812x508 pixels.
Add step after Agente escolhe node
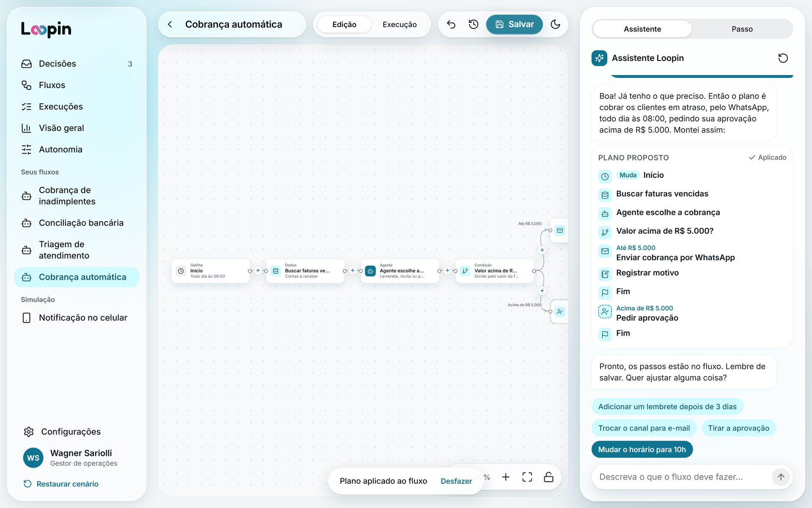tap(447, 271)
